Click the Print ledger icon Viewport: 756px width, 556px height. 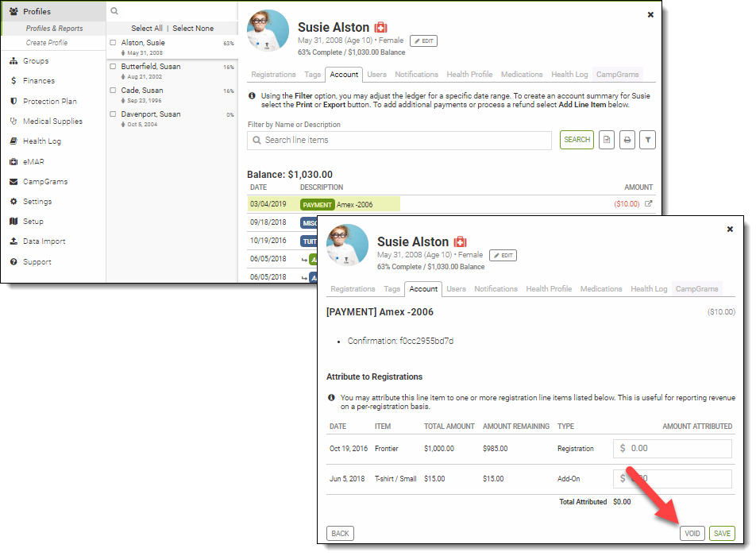(x=627, y=141)
